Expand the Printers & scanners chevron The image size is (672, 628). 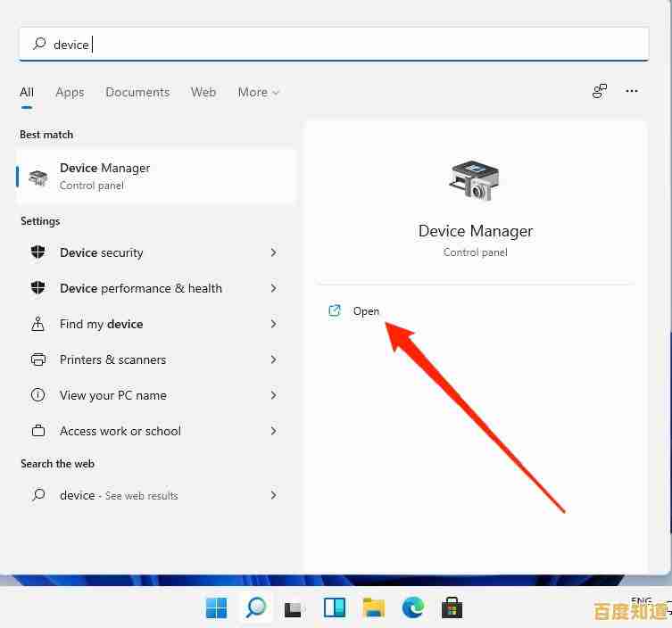[x=273, y=359]
